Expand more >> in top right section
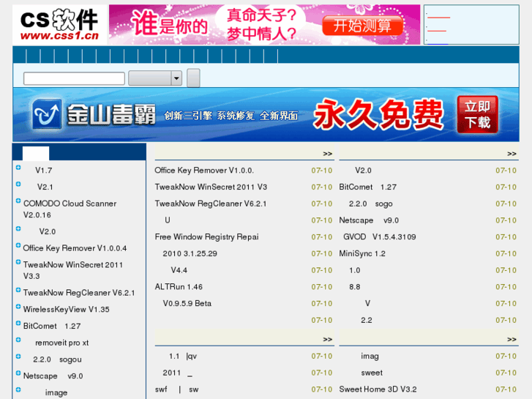Screen dimensions: 532x399 coord(512,154)
